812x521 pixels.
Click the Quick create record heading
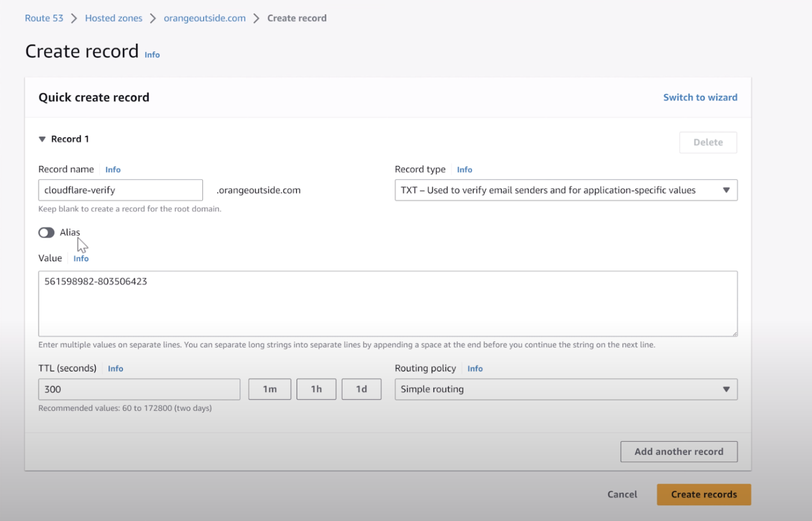point(94,97)
